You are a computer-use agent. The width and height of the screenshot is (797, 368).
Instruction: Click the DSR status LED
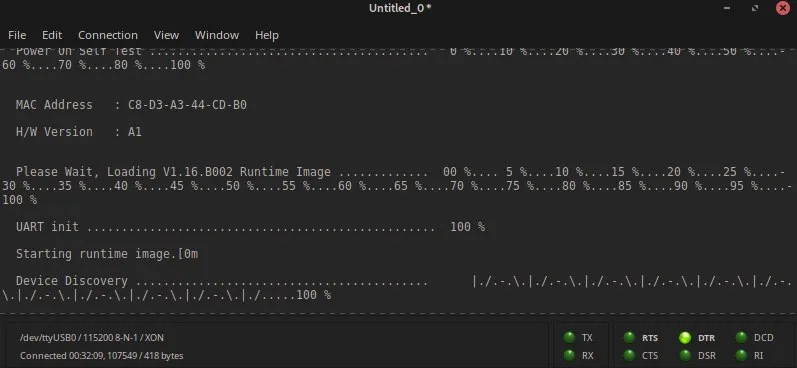tap(685, 355)
